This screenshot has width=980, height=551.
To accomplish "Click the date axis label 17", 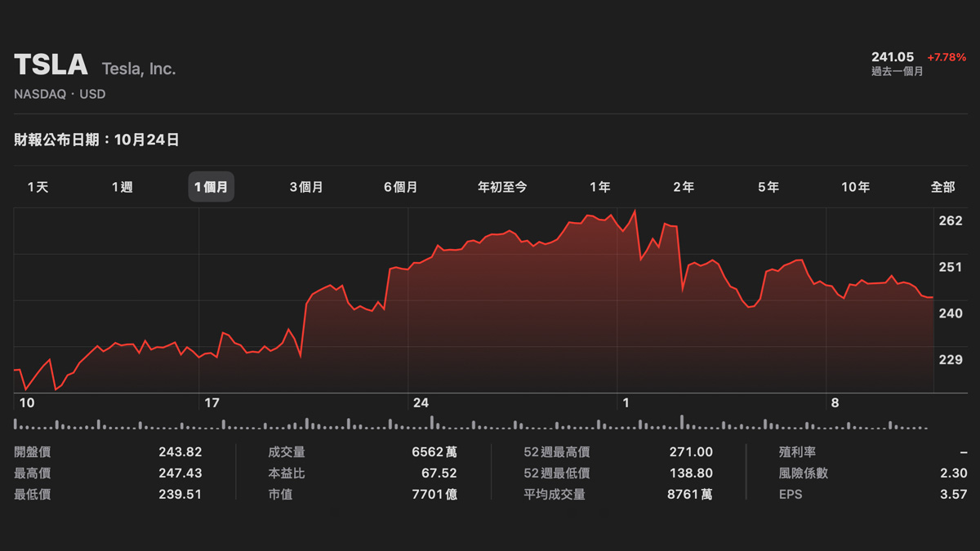I will [x=212, y=402].
